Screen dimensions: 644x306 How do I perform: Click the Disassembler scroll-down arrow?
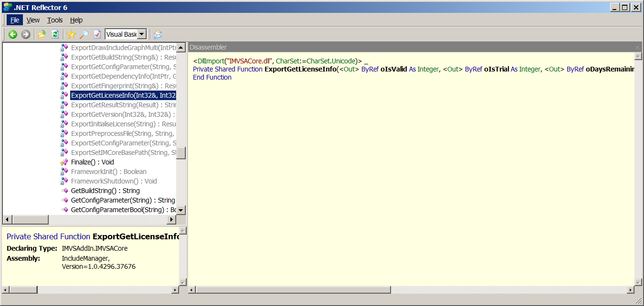point(638,282)
